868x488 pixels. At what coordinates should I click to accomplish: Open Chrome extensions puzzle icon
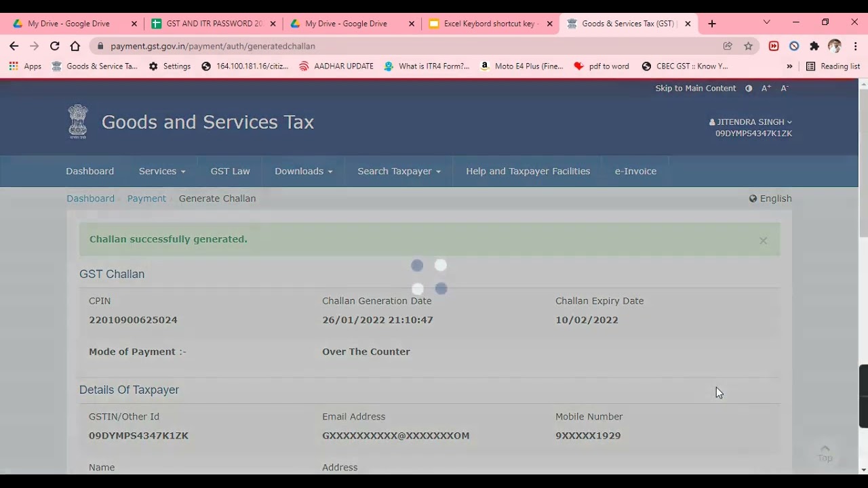(x=814, y=46)
